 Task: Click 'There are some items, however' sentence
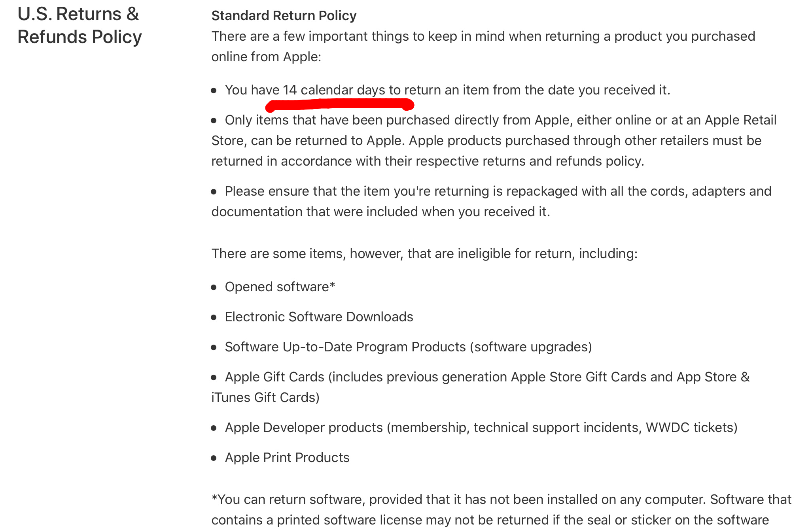424,254
